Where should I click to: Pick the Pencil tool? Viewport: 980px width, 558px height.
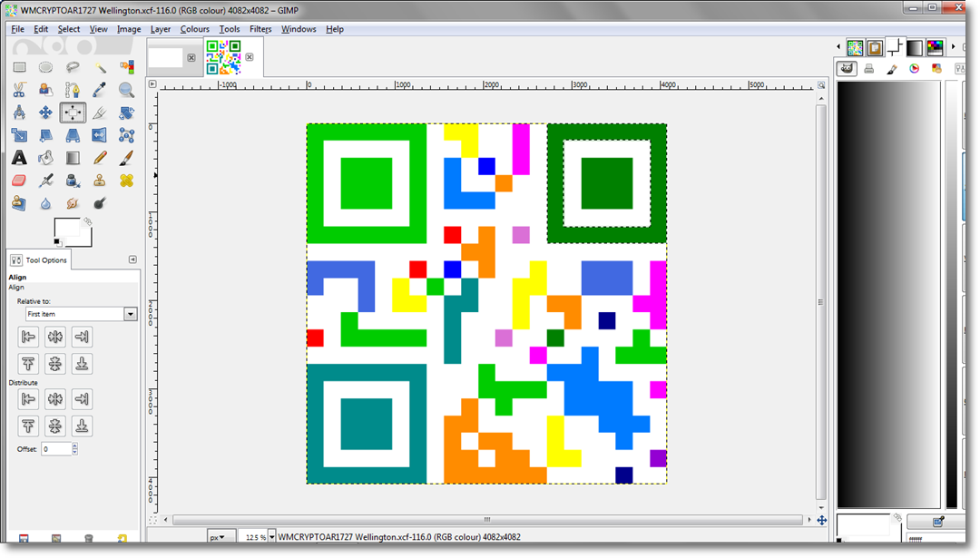[100, 158]
